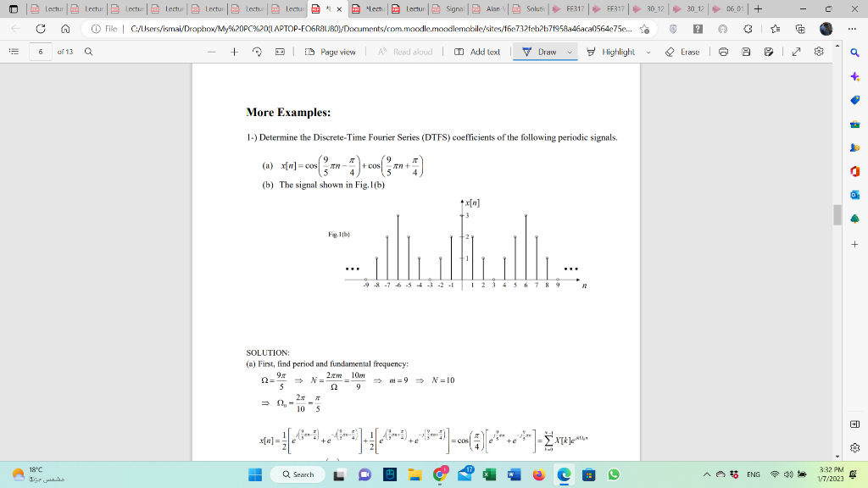Activate the Highlight tool
The height and width of the screenshot is (488, 868).
611,52
